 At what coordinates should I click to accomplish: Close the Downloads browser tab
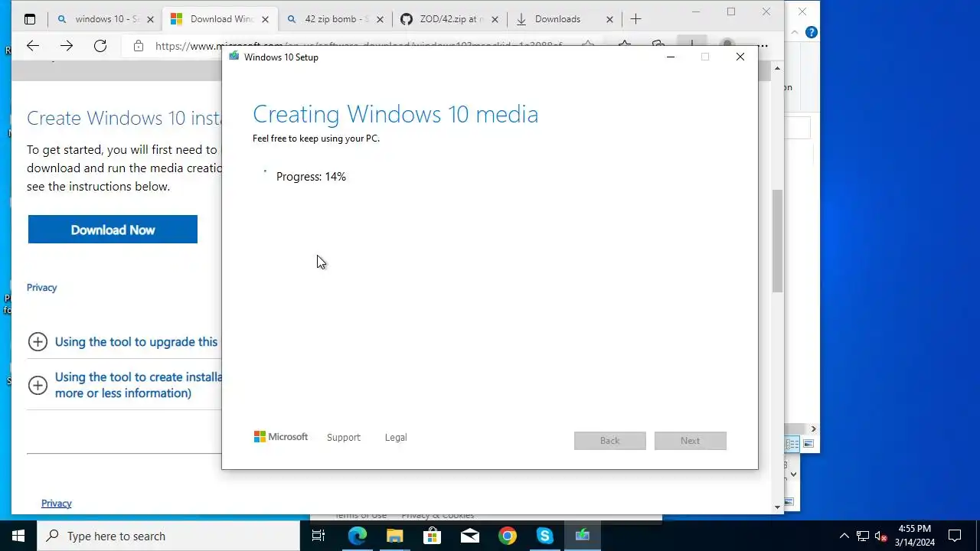pyautogui.click(x=609, y=19)
